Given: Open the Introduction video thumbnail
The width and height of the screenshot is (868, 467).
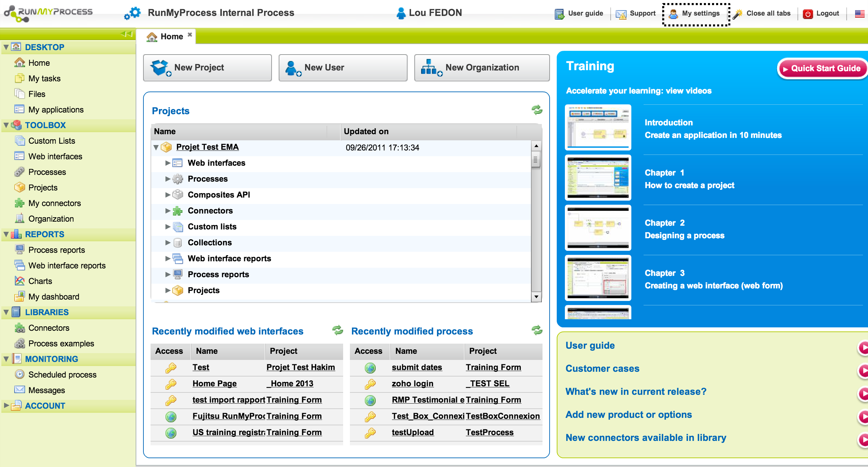Looking at the screenshot, I should (598, 127).
